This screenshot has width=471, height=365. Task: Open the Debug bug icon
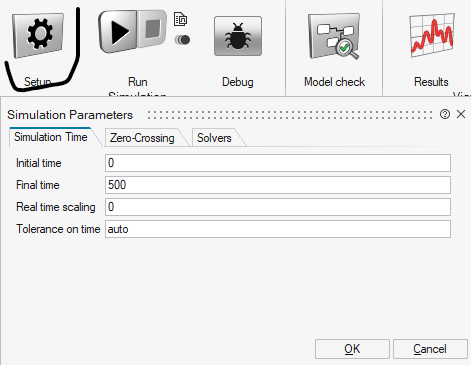pyautogui.click(x=238, y=36)
